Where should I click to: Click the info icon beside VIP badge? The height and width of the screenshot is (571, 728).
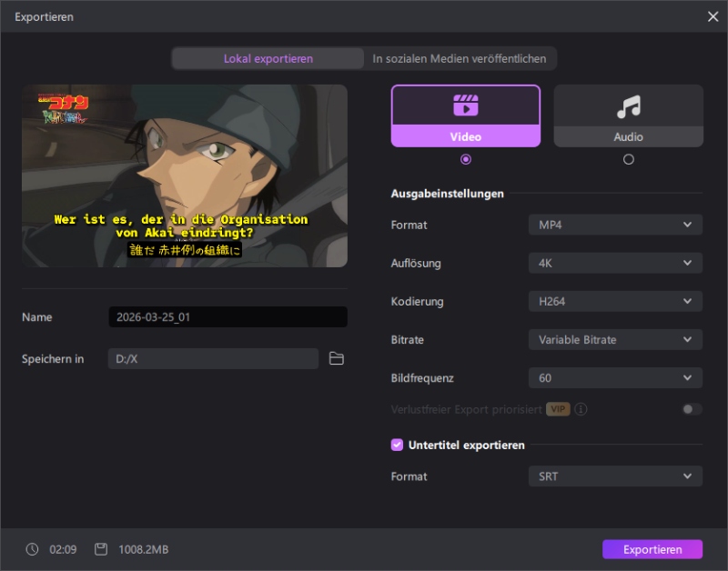click(581, 409)
